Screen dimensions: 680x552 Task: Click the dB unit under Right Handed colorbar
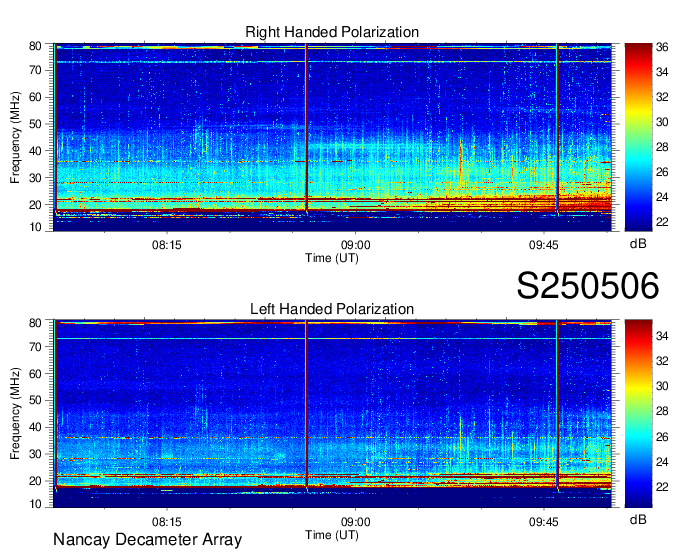click(x=638, y=244)
